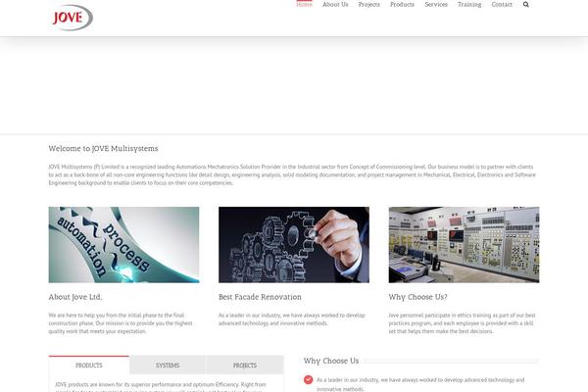Click the paragraph 'Jove personnel participate in ethics training'
The width and height of the screenshot is (588, 392).
tap(462, 323)
